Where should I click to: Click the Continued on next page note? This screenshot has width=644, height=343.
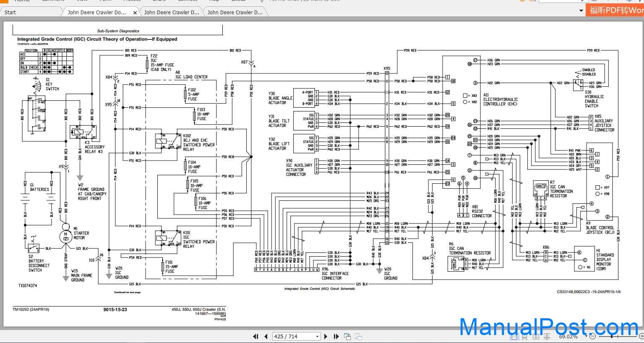tap(127, 292)
